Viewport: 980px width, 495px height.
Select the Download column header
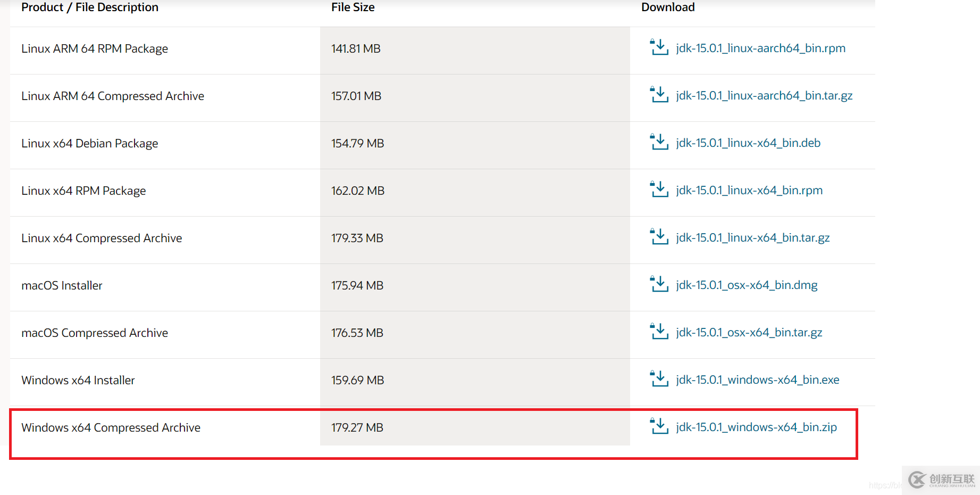click(x=668, y=7)
